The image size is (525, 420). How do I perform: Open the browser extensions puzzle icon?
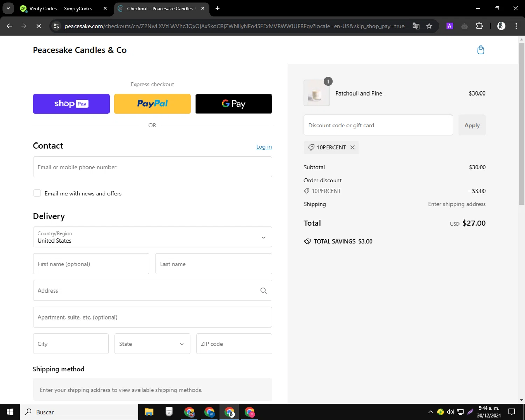tap(479, 26)
